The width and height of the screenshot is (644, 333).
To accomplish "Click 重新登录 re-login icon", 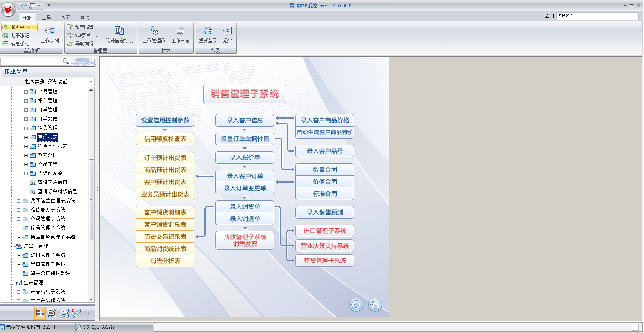I will (208, 35).
